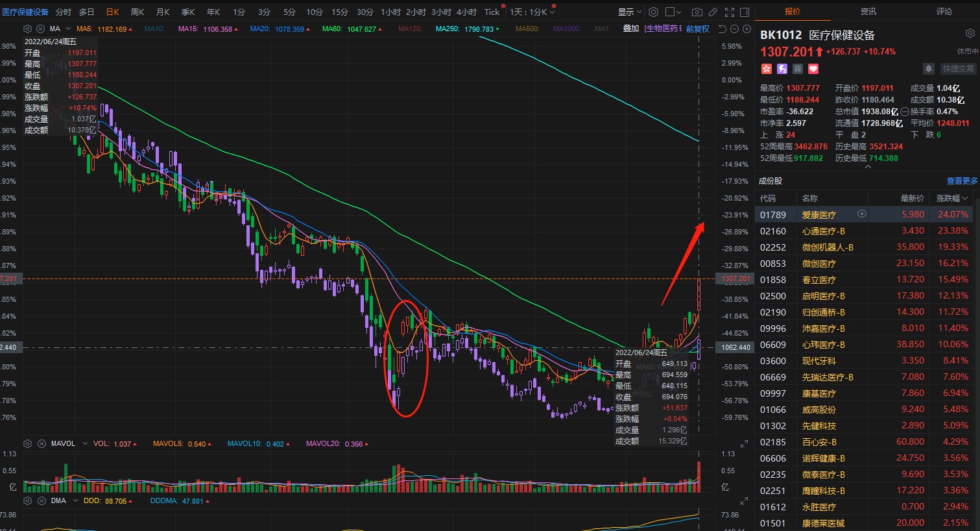The image size is (980, 531).
Task: Click the 生物医药 overlay label
Action: coord(663,29)
